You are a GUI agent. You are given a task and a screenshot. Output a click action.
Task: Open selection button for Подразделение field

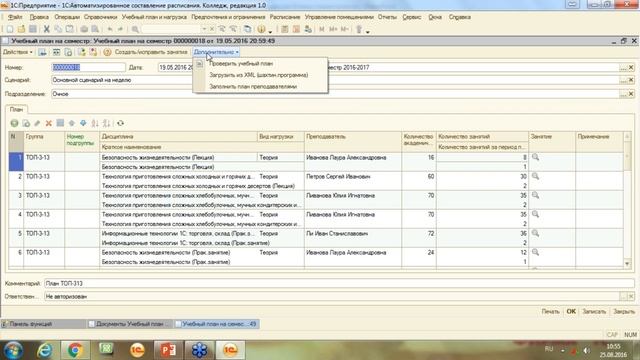pos(623,94)
